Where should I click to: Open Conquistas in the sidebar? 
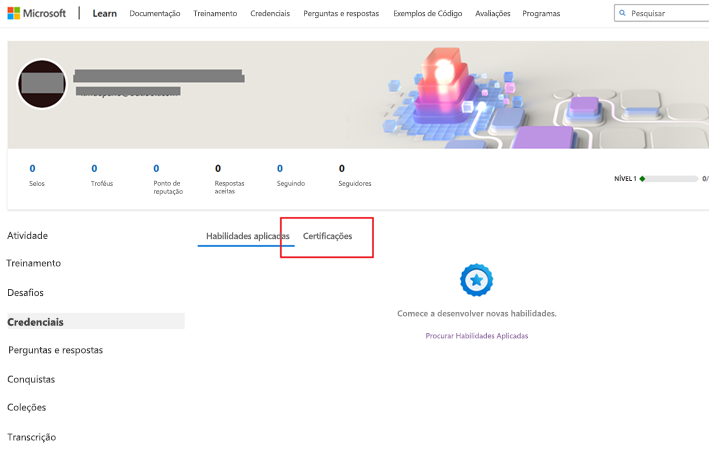[31, 379]
